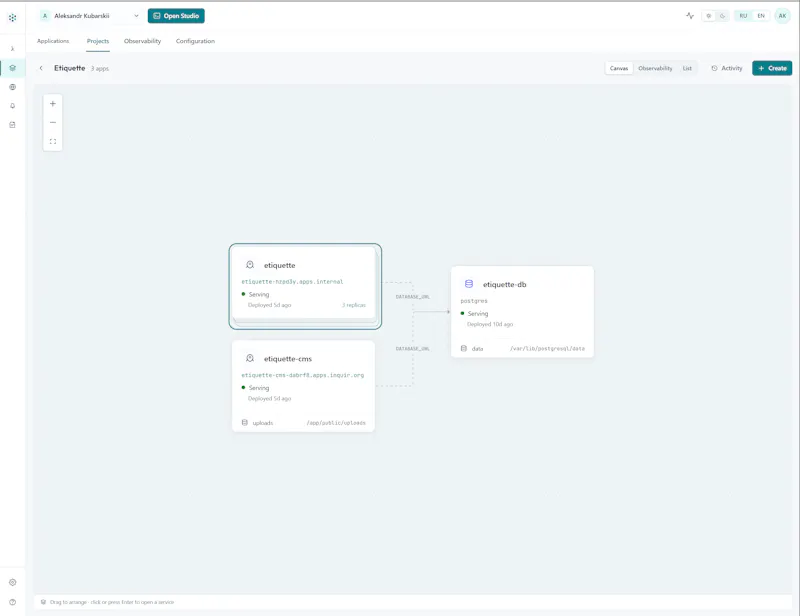Viewport: 800px width, 616px height.
Task: Select the stacked layers projects sidebar icon
Action: [12, 68]
